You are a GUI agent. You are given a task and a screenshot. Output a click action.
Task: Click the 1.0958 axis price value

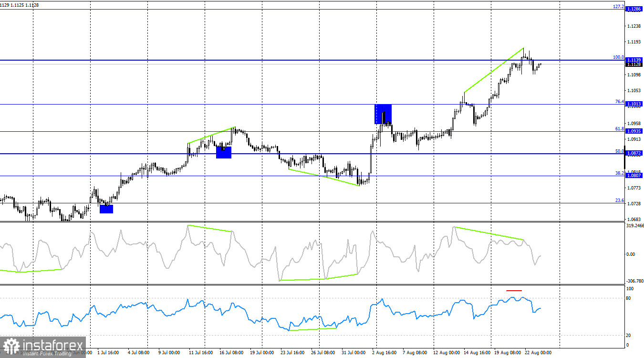pyautogui.click(x=635, y=123)
